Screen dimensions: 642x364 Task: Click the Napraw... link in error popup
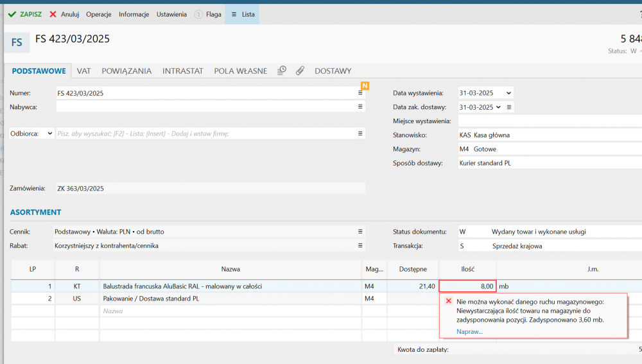469,331
